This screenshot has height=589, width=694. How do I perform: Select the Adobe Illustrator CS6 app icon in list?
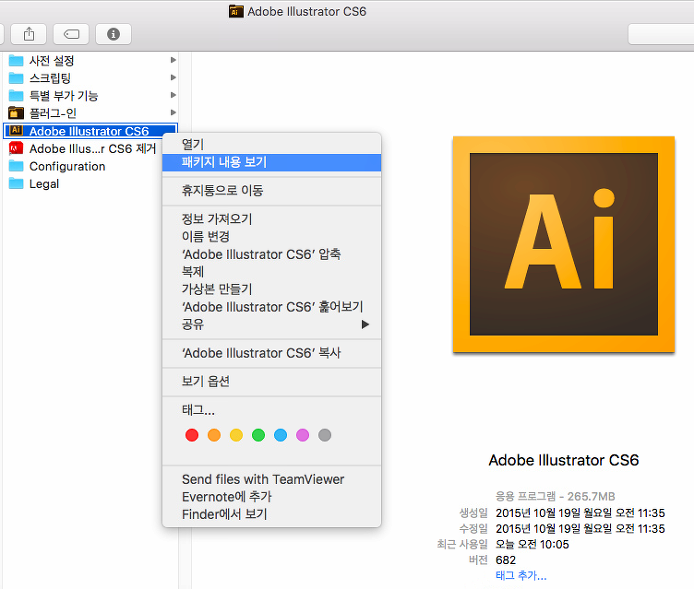[x=16, y=131]
